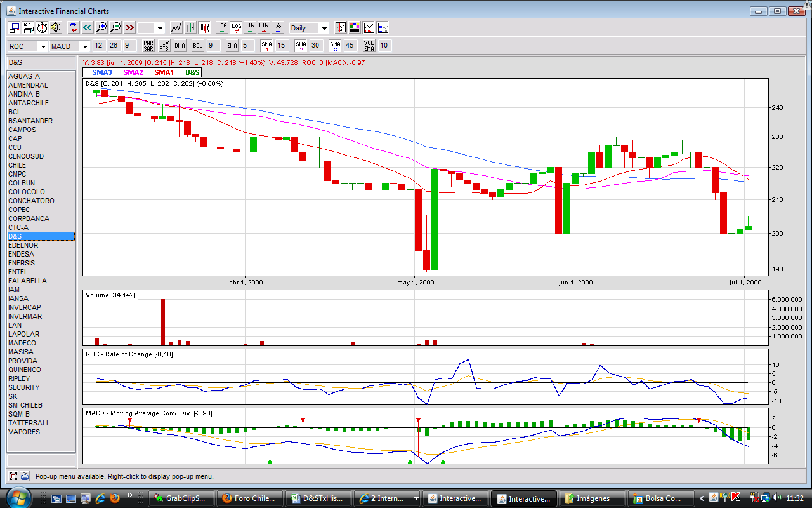This screenshot has width=812, height=508.
Task: Select FALABELLA in the stock list
Action: pos(27,281)
